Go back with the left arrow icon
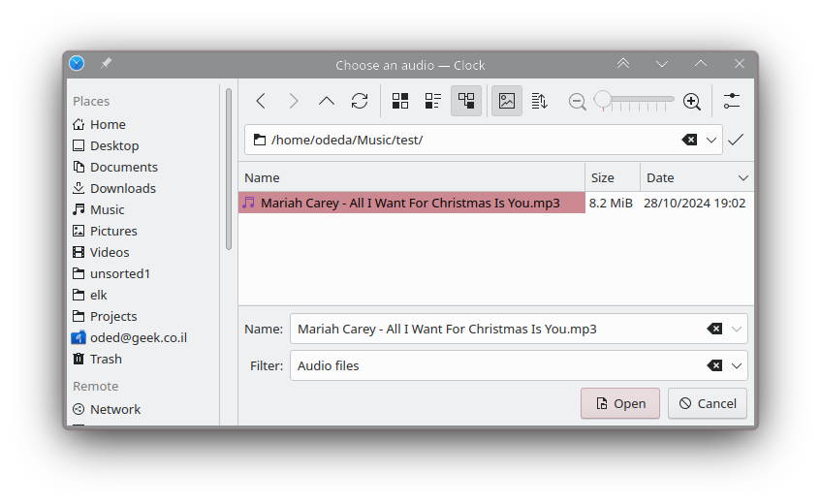 261,101
